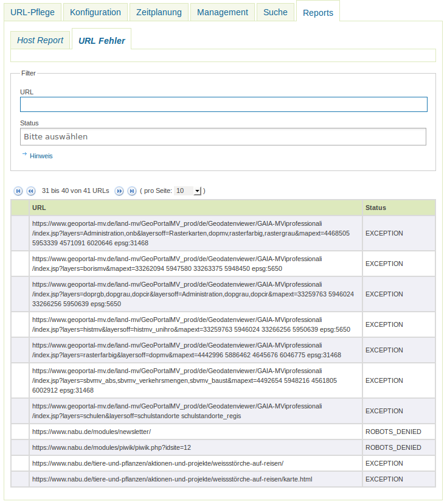Go to the next results page
447x504 pixels.
(119, 191)
